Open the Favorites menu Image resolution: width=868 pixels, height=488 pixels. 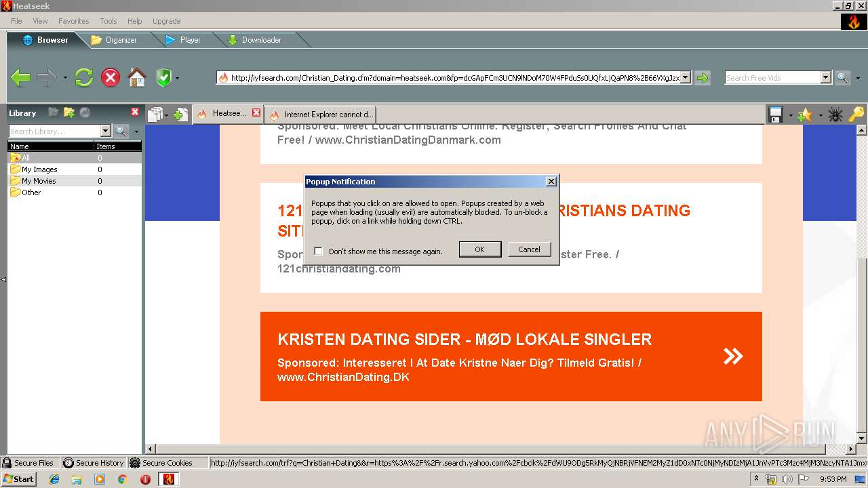click(x=73, y=21)
